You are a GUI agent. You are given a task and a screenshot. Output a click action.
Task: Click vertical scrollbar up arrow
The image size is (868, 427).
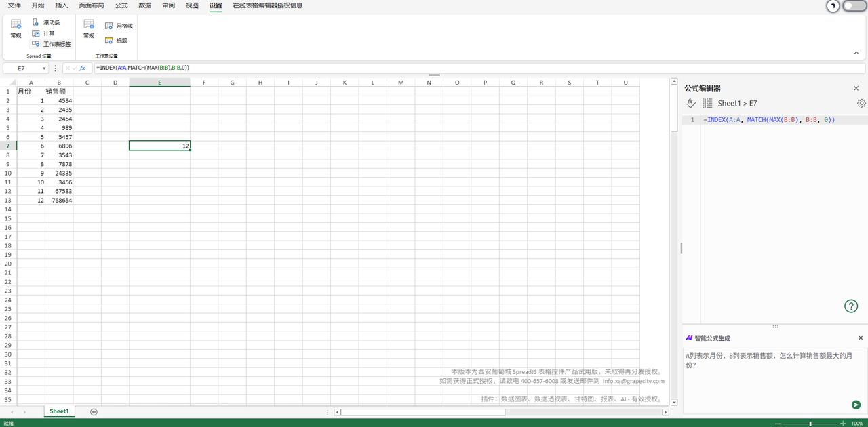[674, 82]
